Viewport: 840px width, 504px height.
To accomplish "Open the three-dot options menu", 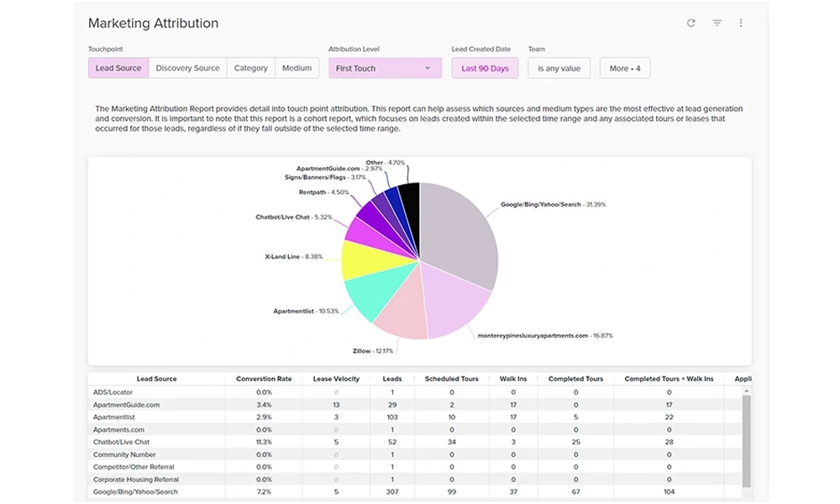I will coord(741,23).
